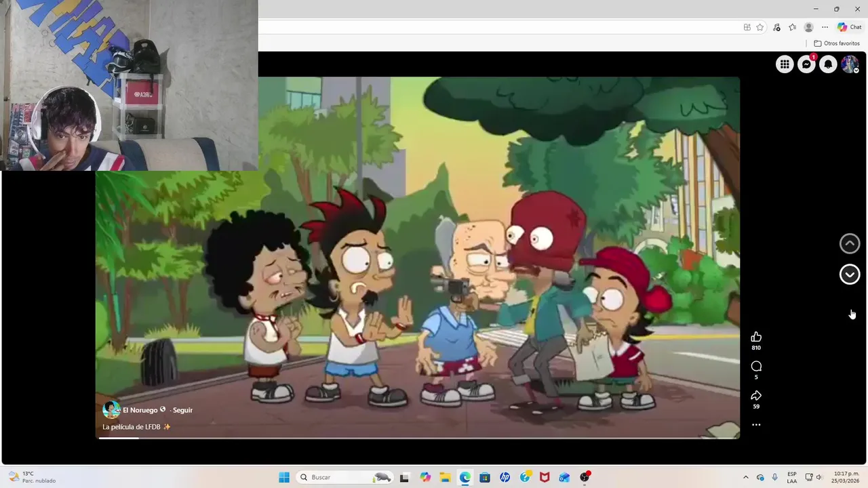Open Copilot Chat button
The height and width of the screenshot is (488, 868).
click(x=849, y=27)
